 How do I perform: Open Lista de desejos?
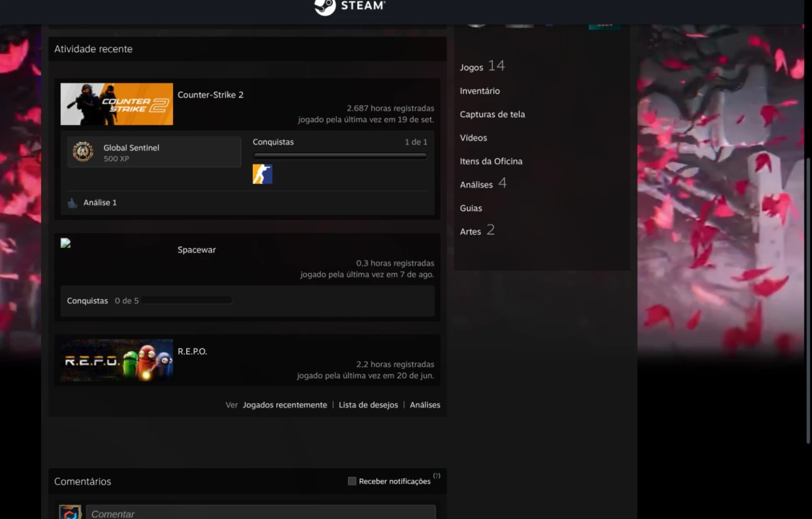coord(368,405)
